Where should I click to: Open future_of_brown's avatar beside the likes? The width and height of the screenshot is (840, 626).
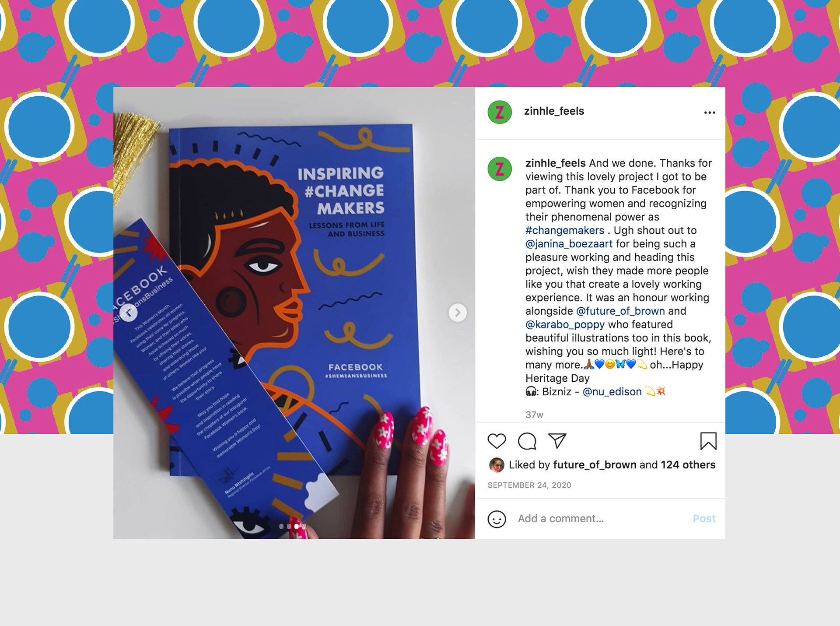496,465
